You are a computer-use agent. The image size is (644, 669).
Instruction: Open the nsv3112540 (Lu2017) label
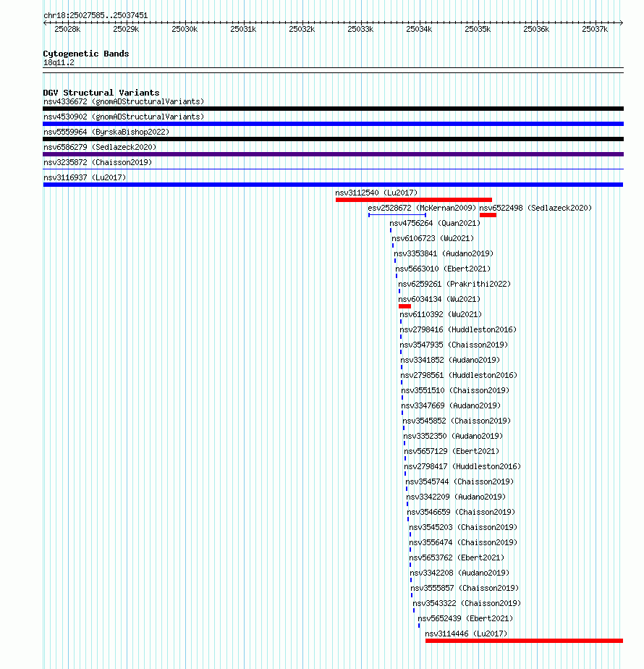click(376, 193)
